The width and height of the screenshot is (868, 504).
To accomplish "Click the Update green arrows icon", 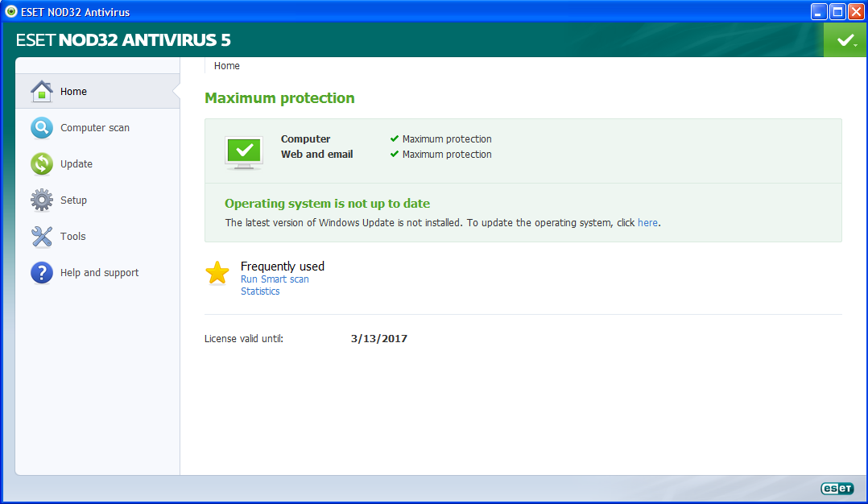I will [42, 163].
